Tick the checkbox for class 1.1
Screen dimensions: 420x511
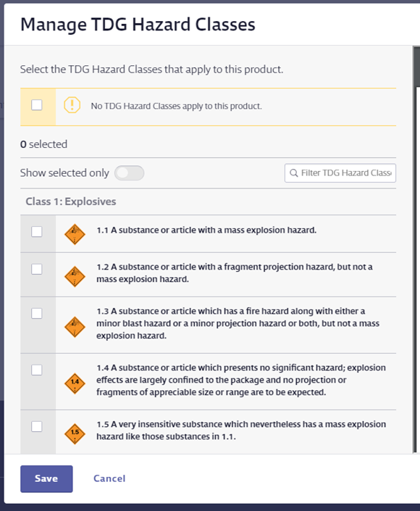point(37,232)
